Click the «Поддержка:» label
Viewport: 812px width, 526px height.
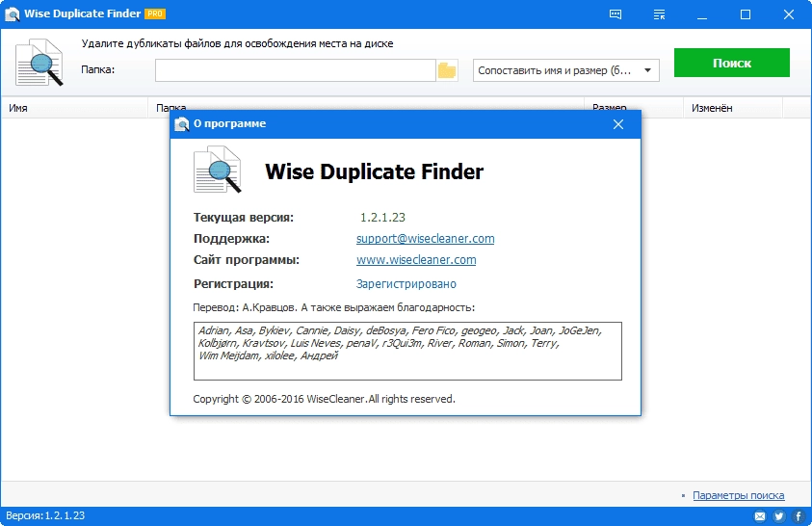[x=231, y=239]
